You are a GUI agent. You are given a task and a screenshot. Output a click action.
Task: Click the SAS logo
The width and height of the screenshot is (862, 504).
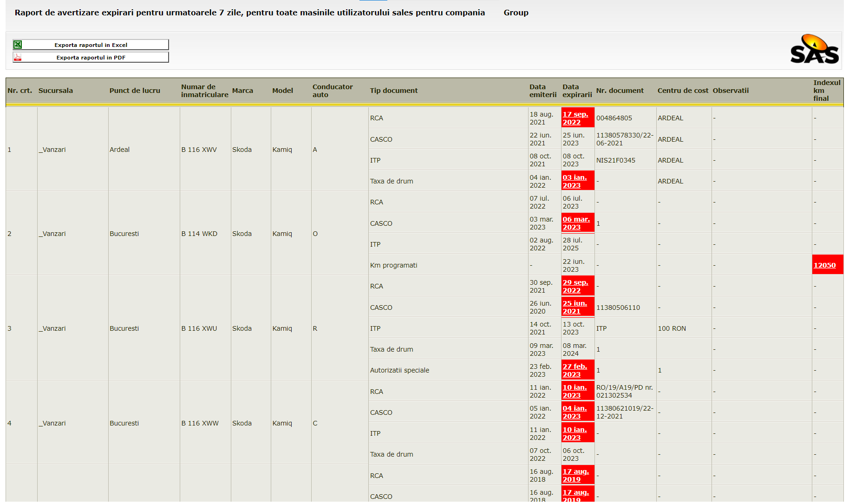point(814,50)
